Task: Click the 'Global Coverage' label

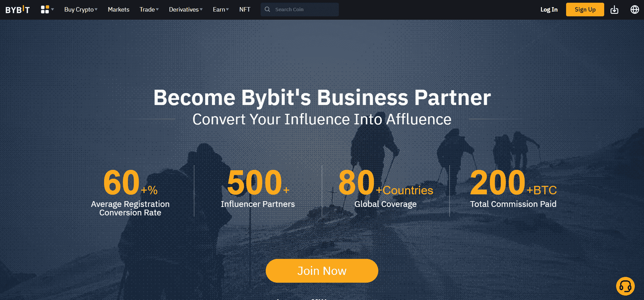Action: tap(385, 204)
